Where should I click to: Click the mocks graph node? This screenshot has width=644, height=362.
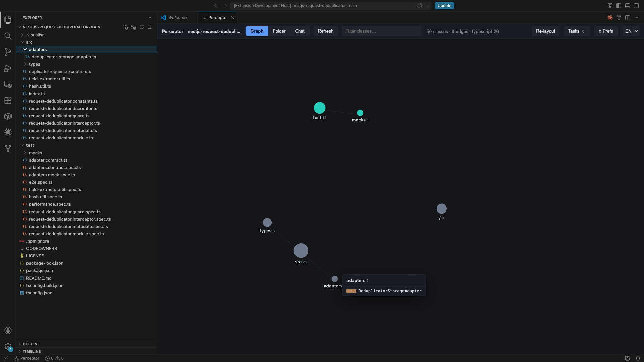pyautogui.click(x=360, y=113)
